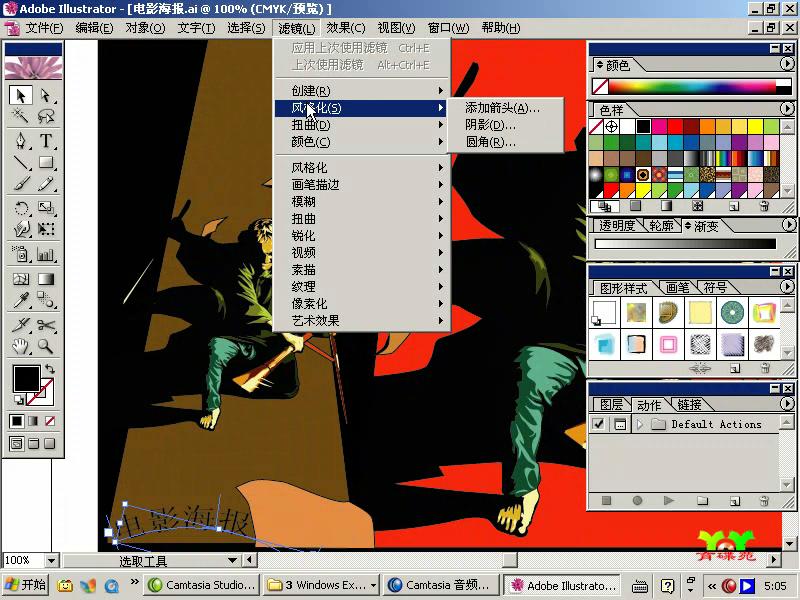Switch to the 透明度 tab
Viewport: 800px width, 600px height.
click(617, 226)
